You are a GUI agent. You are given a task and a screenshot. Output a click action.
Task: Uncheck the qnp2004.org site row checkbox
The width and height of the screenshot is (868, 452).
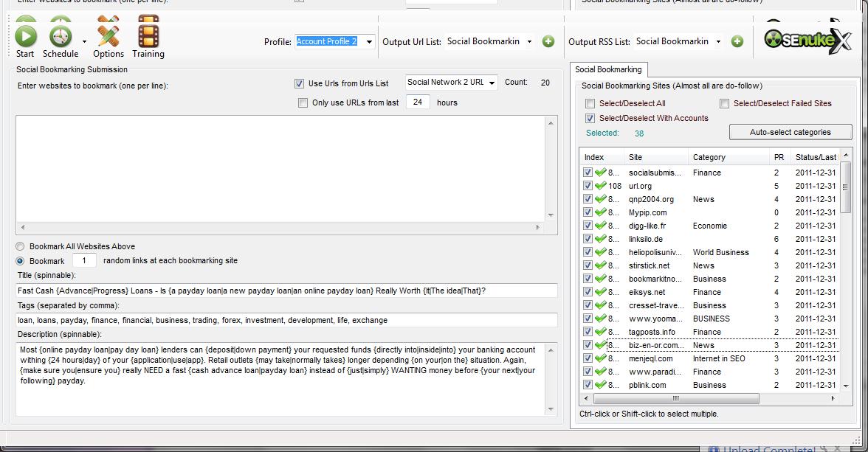point(588,199)
